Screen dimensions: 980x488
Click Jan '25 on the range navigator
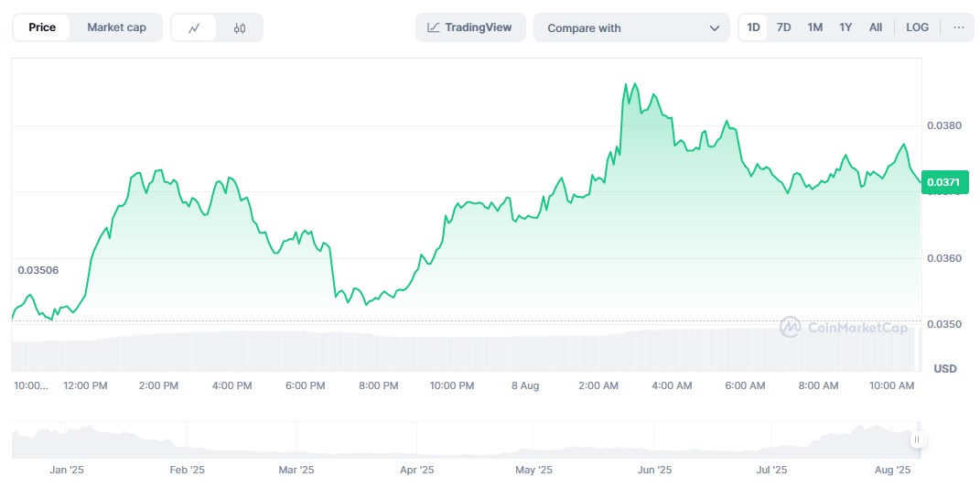coord(67,470)
